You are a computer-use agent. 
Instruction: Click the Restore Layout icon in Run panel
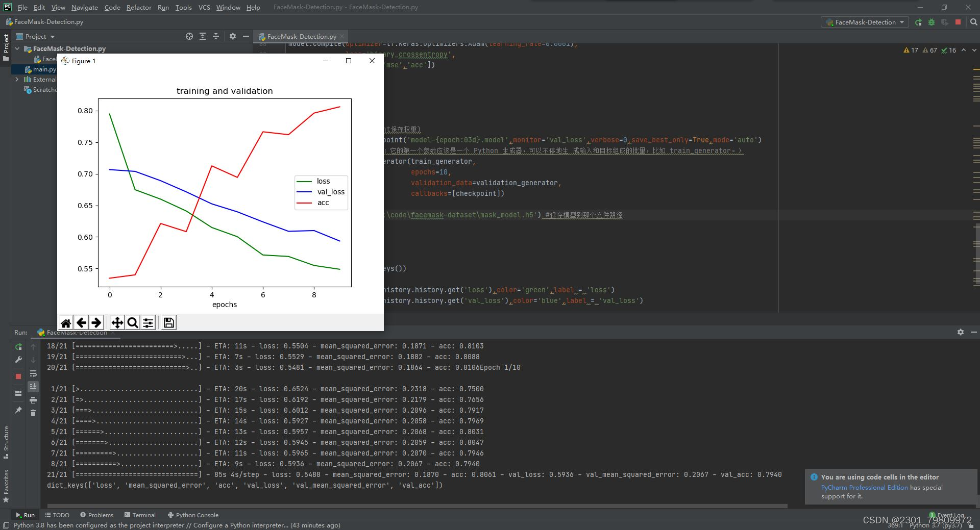click(18, 393)
